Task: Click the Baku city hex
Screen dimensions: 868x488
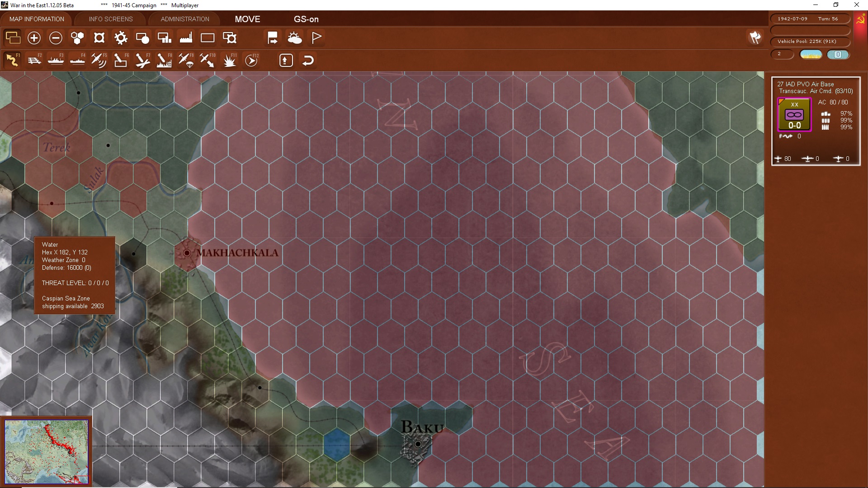Action: click(x=418, y=444)
